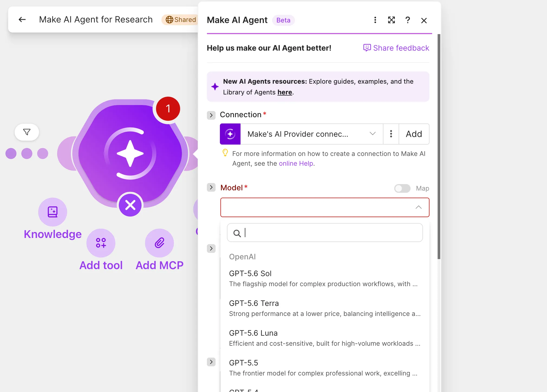Screen dimensions: 547x392
Task: Open the Share feedback link
Action: pos(396,48)
